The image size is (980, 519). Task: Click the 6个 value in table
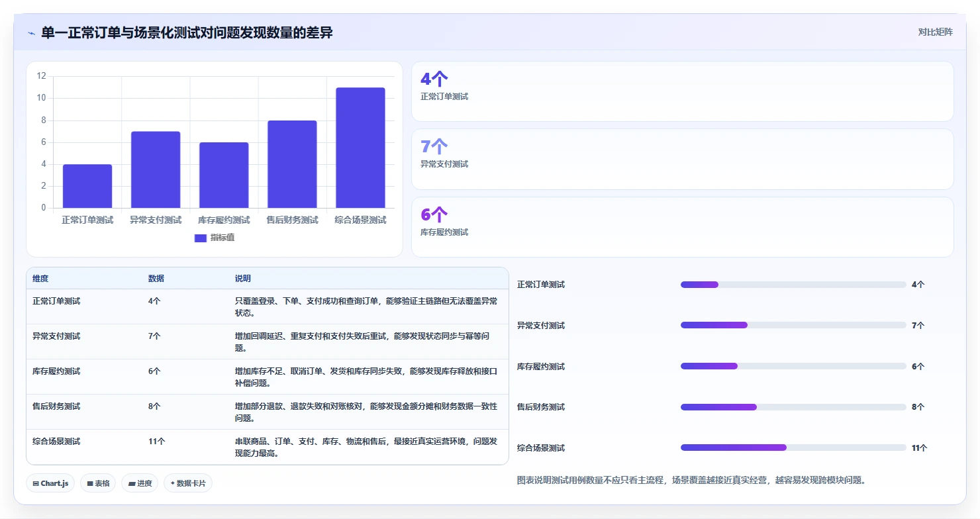154,371
